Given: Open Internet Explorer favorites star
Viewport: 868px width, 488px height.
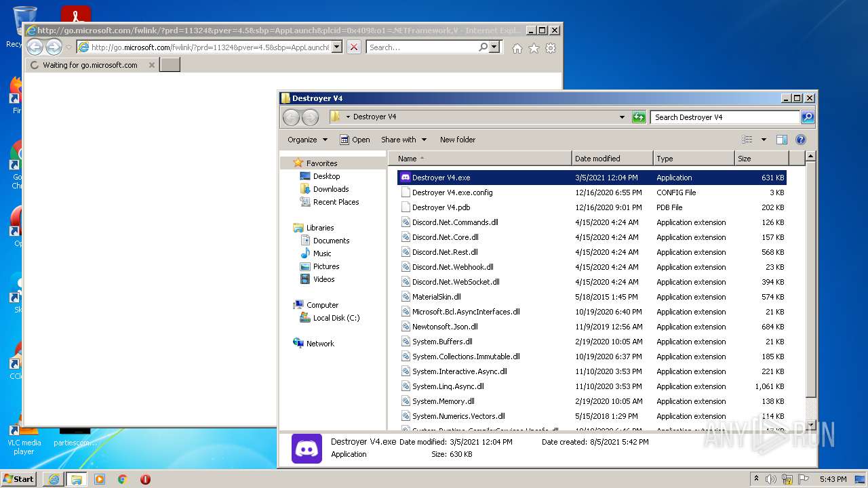Looking at the screenshot, I should click(x=534, y=48).
